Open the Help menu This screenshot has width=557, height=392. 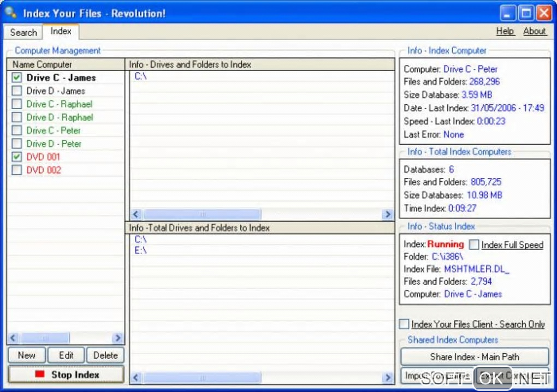[505, 31]
